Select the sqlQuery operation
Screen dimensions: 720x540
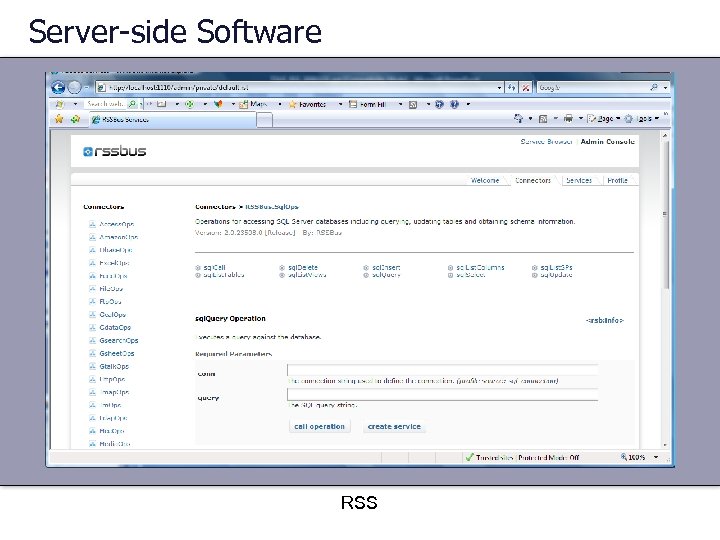(x=386, y=275)
